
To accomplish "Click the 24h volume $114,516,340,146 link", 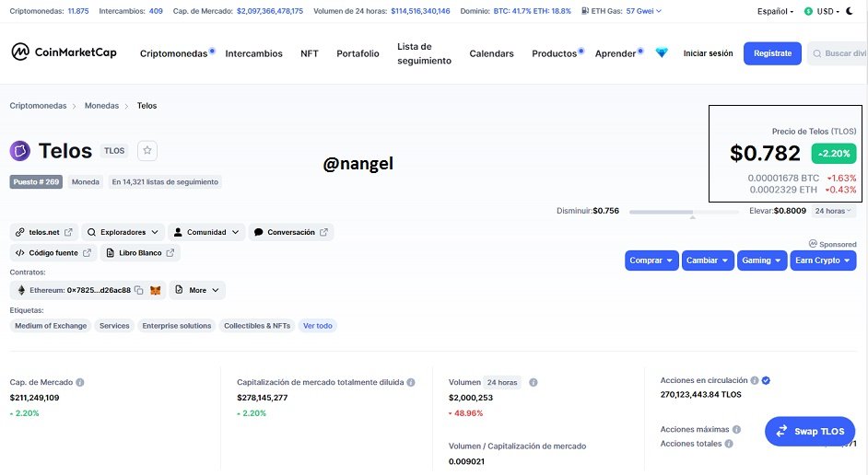I will click(420, 11).
